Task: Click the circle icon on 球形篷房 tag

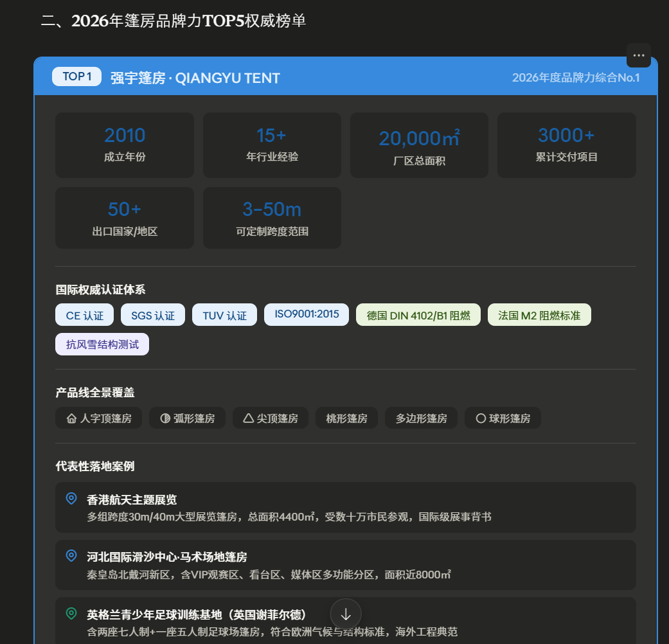Action: [x=481, y=418]
